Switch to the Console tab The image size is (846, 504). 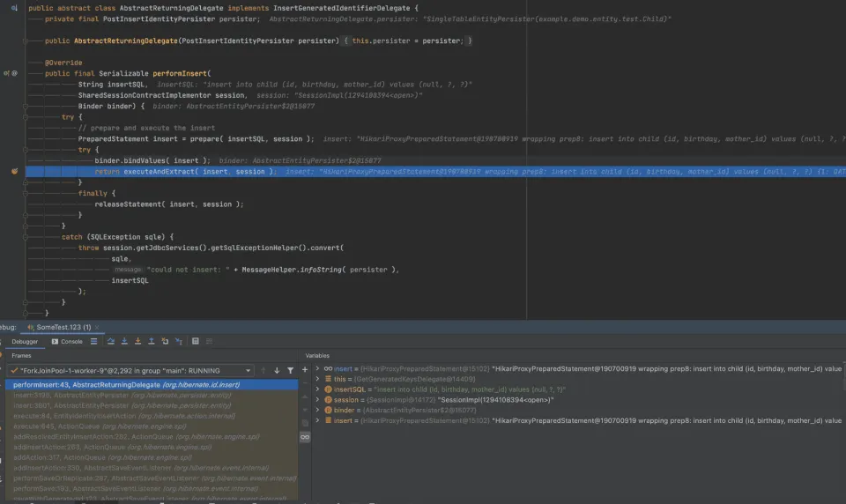(67, 342)
